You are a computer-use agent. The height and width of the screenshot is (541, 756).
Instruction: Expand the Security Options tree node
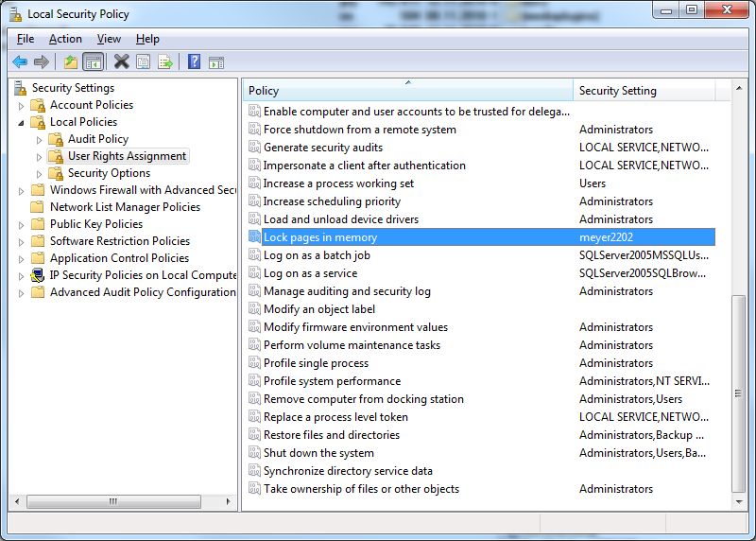(x=40, y=174)
